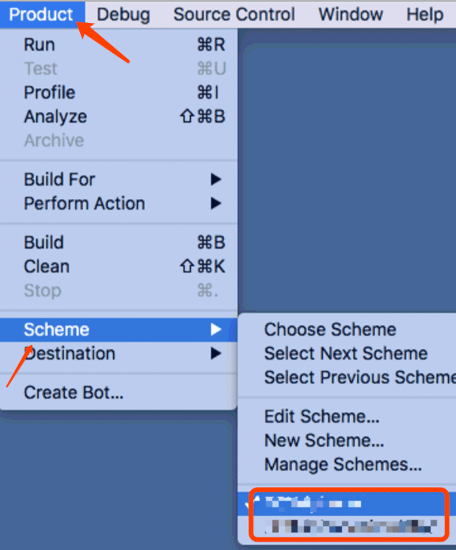The width and height of the screenshot is (456, 550).
Task: Open the Help menu
Action: click(x=425, y=15)
